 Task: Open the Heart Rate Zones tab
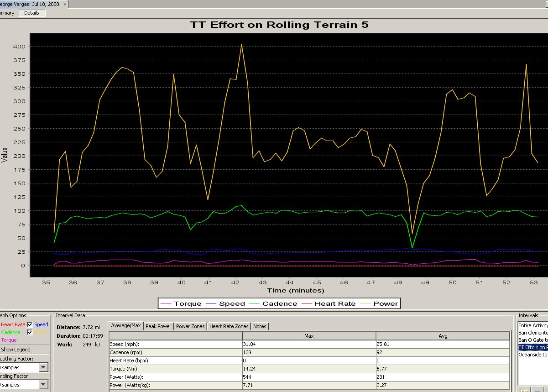(x=229, y=326)
